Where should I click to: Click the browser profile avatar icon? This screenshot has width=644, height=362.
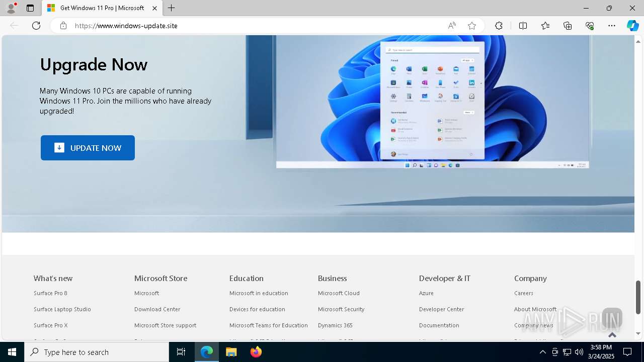11,8
